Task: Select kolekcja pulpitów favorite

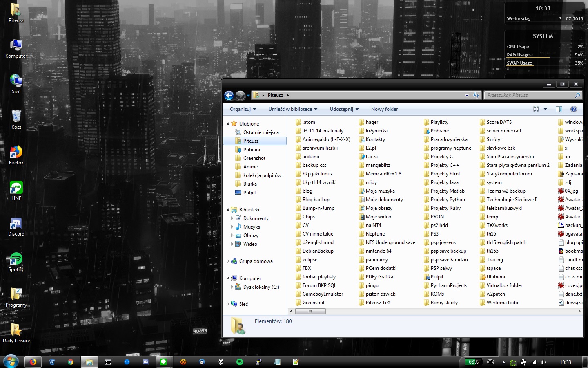Action: pos(258,175)
